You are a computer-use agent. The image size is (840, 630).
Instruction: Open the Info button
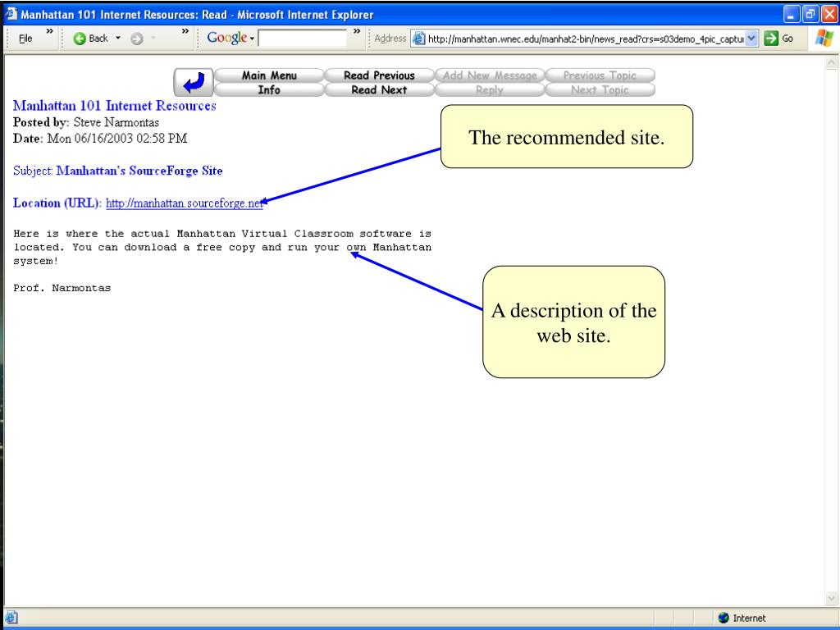269,90
